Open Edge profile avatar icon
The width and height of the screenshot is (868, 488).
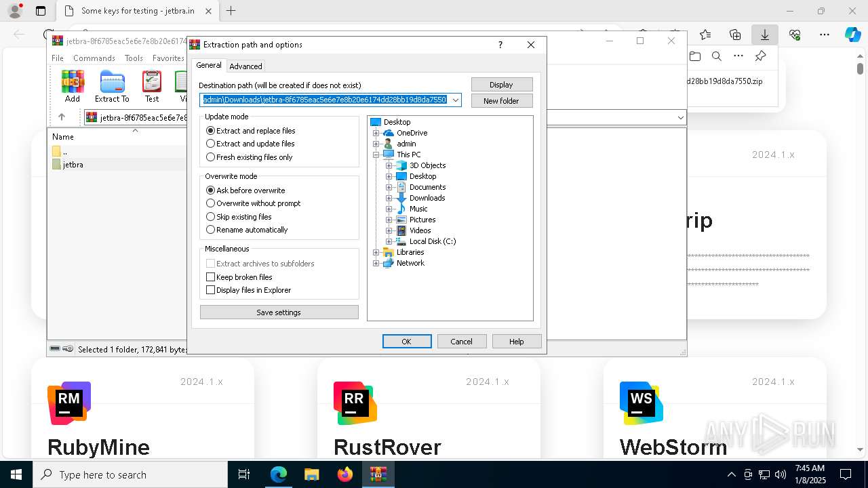[15, 11]
